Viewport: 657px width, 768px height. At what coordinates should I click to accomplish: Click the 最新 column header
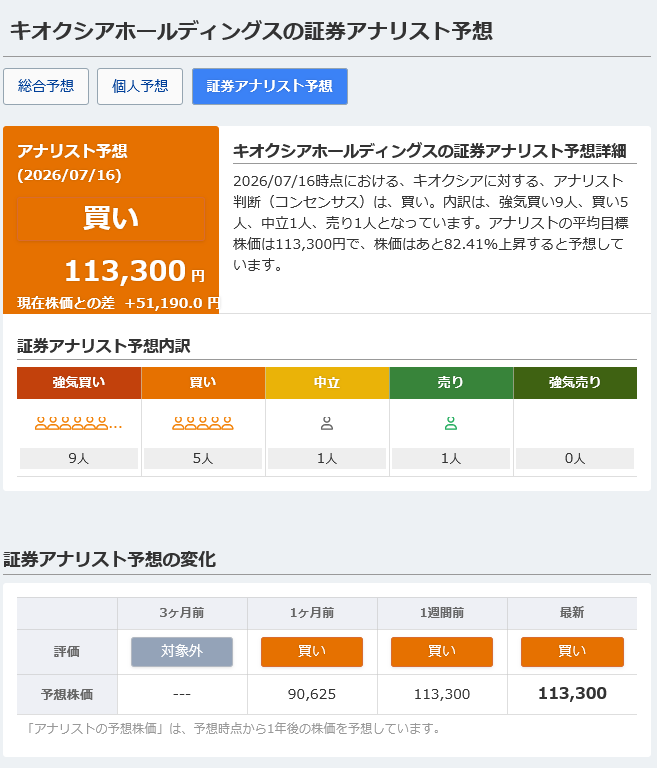(572, 613)
